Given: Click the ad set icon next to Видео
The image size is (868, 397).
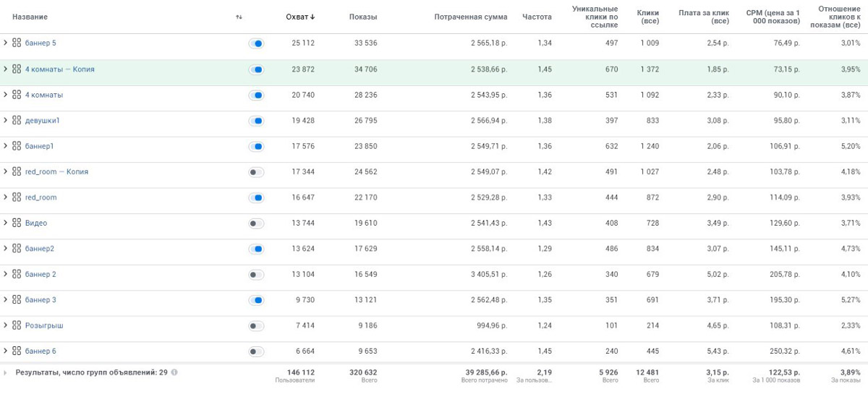Looking at the screenshot, I should tap(17, 223).
